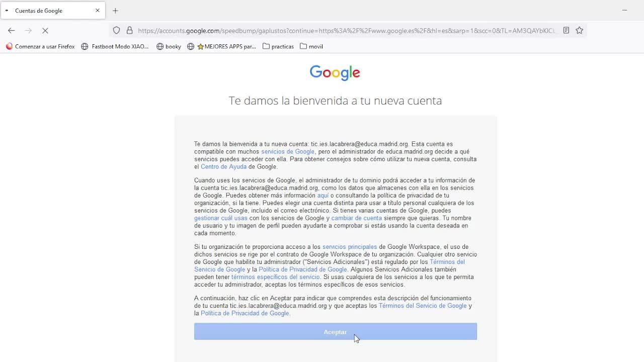
Task: Click the aquí link for more information
Action: (x=323, y=195)
